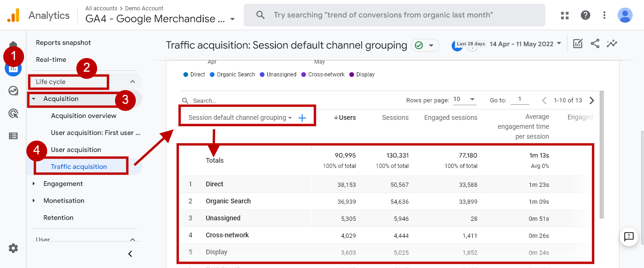644x268 pixels.
Task: Click the Totals users value 90,995
Action: coord(346,155)
